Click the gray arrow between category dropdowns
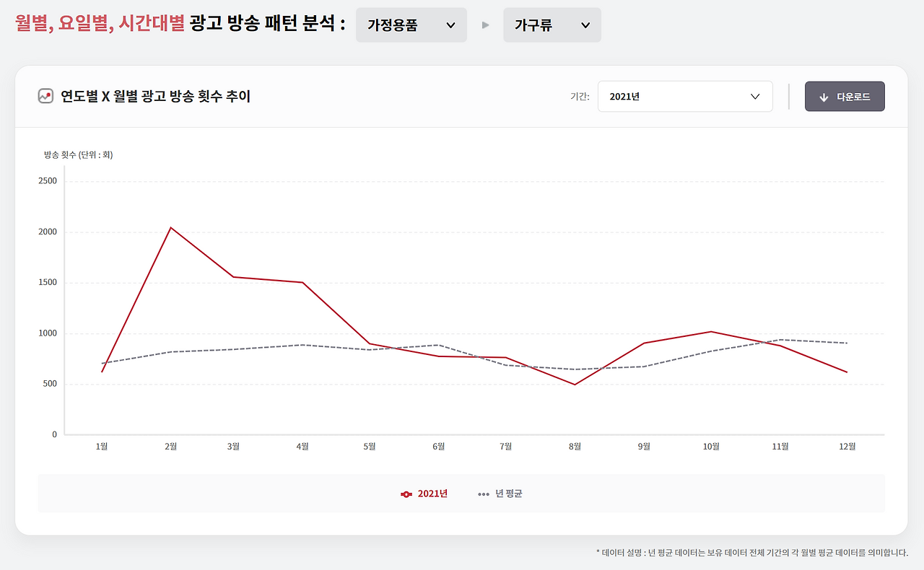This screenshot has height=570, width=924. [x=487, y=25]
